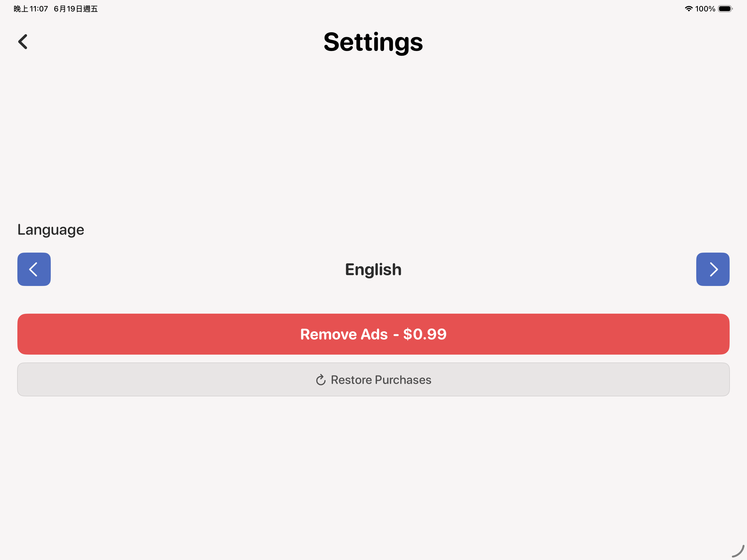Tap the Language section label
The height and width of the screenshot is (560, 747).
[51, 230]
